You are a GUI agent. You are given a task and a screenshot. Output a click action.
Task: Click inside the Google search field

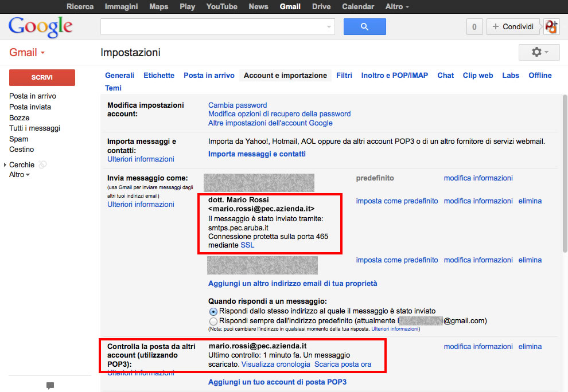(212, 27)
